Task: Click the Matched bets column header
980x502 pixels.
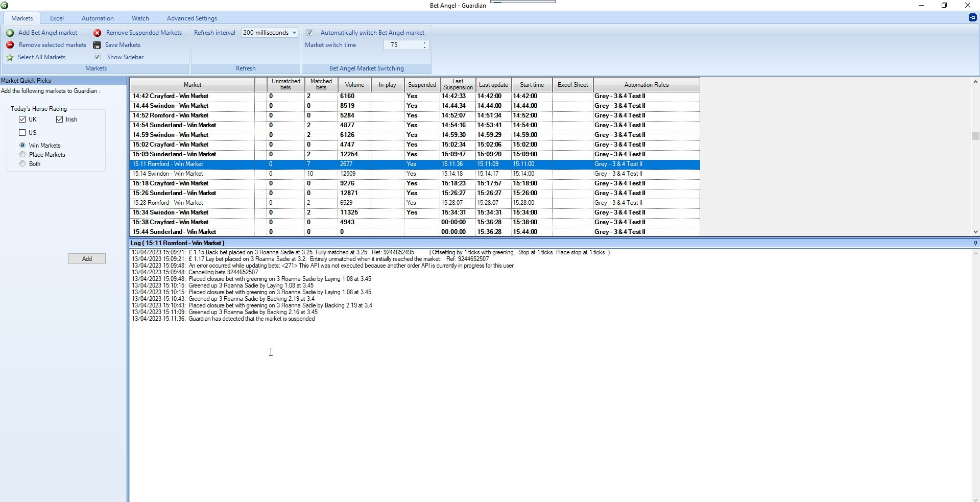Action: point(321,85)
